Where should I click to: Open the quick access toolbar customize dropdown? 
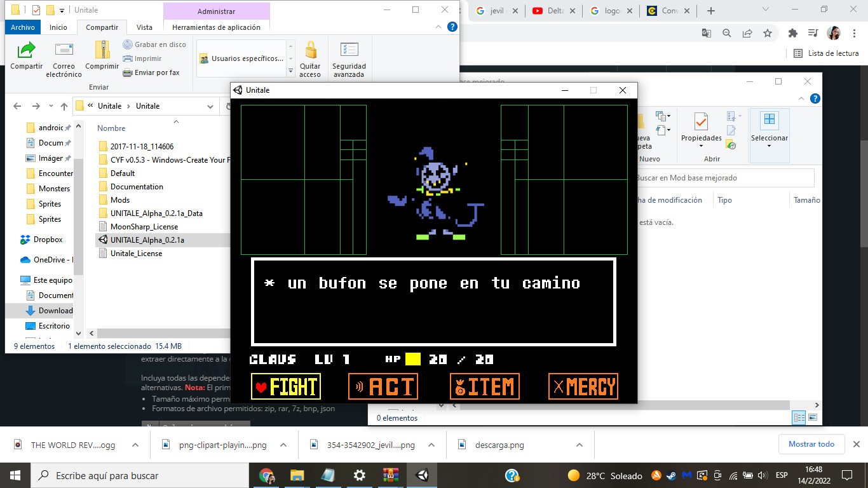pos(62,10)
